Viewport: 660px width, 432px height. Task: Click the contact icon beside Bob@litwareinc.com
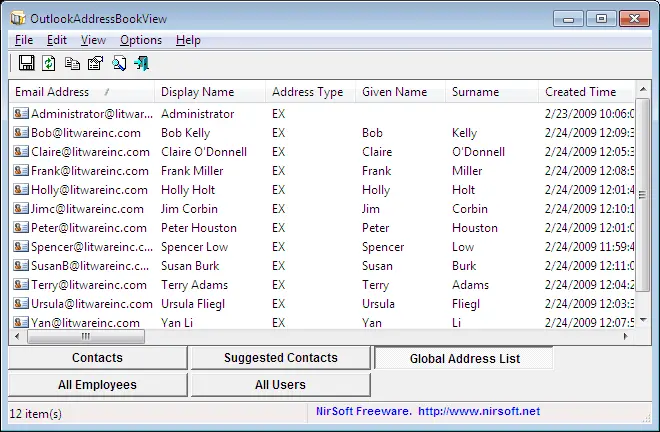coord(21,133)
